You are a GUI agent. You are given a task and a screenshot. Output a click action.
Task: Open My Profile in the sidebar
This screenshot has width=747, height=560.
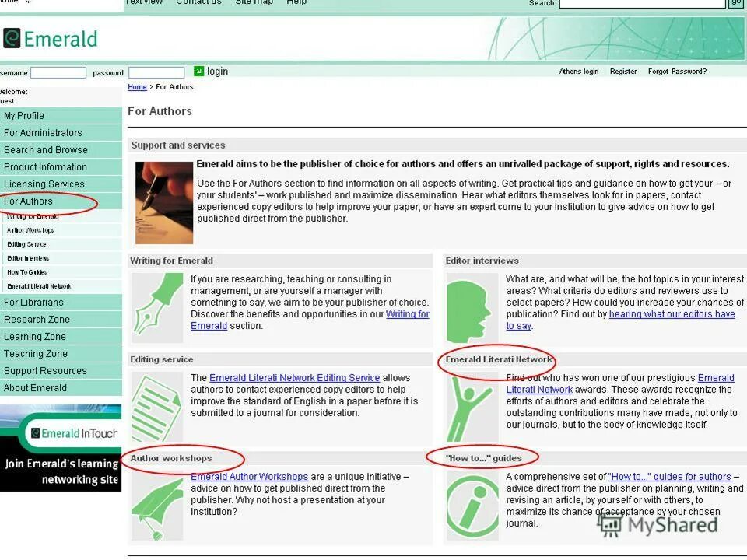pos(61,116)
